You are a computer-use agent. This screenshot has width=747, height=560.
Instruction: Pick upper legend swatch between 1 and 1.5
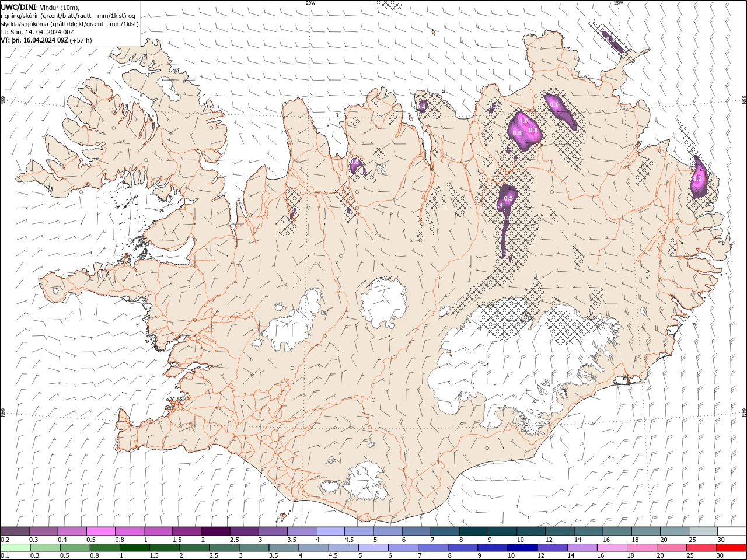(x=158, y=531)
